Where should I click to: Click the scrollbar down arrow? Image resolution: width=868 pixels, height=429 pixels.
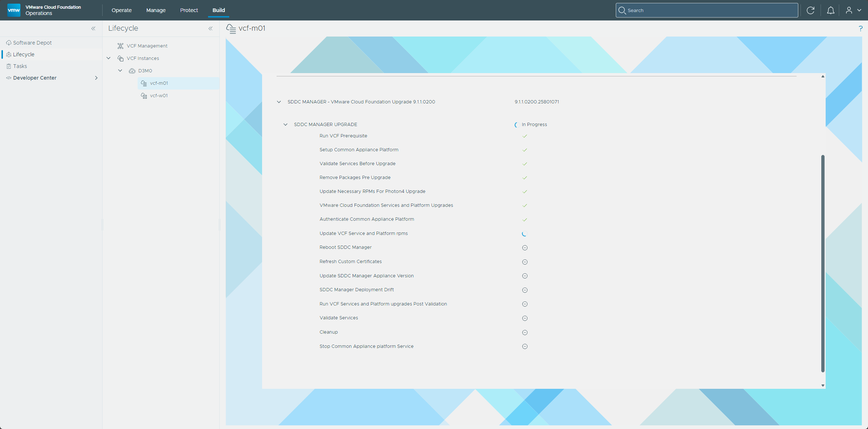(823, 386)
